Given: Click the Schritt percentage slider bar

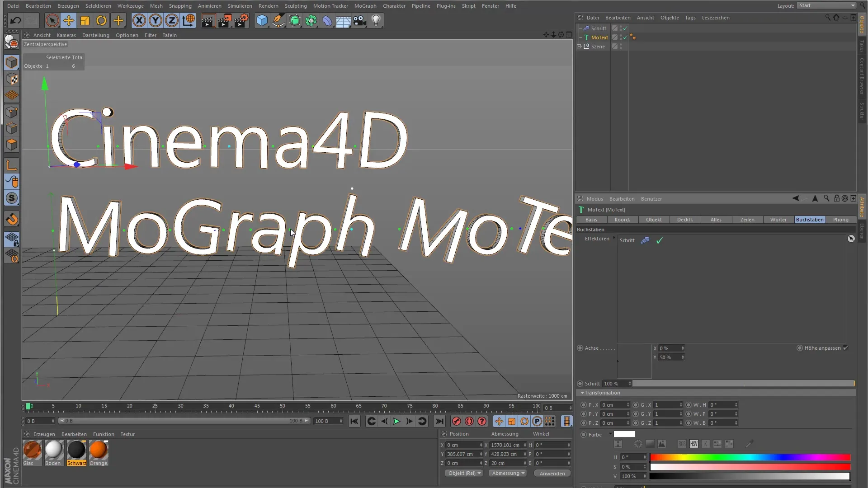Looking at the screenshot, I should pyautogui.click(x=743, y=384).
